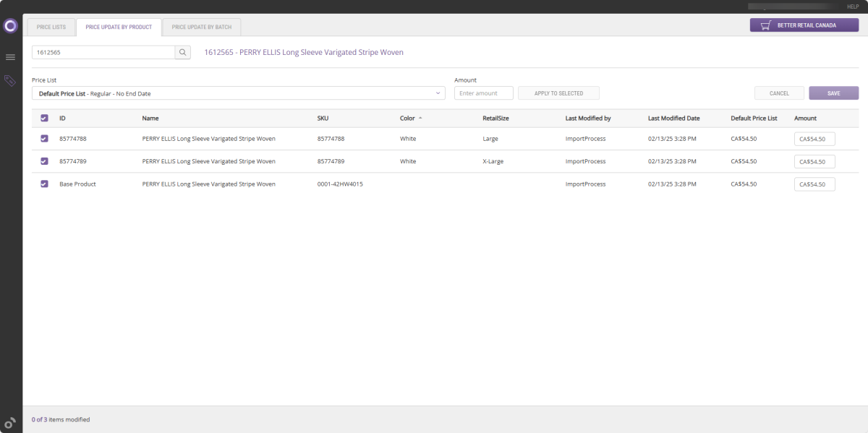Click the logo icon at sidebar bottom
Viewport: 868px width, 433px height.
[x=10, y=423]
